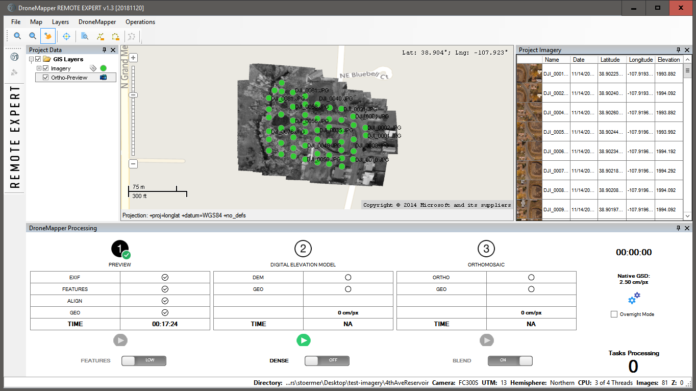The image size is (696, 391).
Task: Click the Project Imagery scroll up arrow
Action: tap(688, 59)
